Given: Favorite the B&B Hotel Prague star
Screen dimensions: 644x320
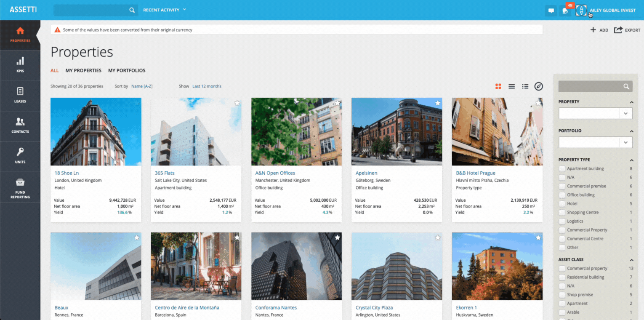Looking at the screenshot, I should [x=538, y=103].
